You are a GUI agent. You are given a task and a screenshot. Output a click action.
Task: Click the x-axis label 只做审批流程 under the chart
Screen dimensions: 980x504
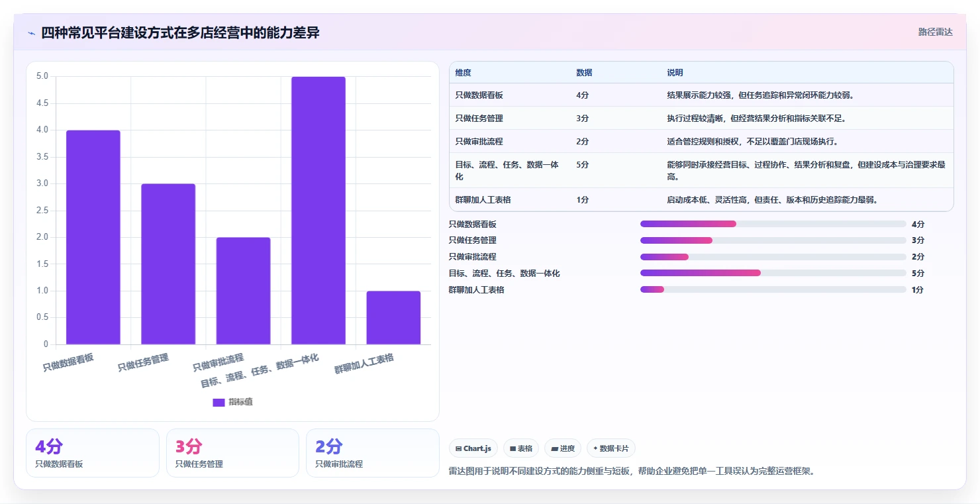[x=219, y=363]
